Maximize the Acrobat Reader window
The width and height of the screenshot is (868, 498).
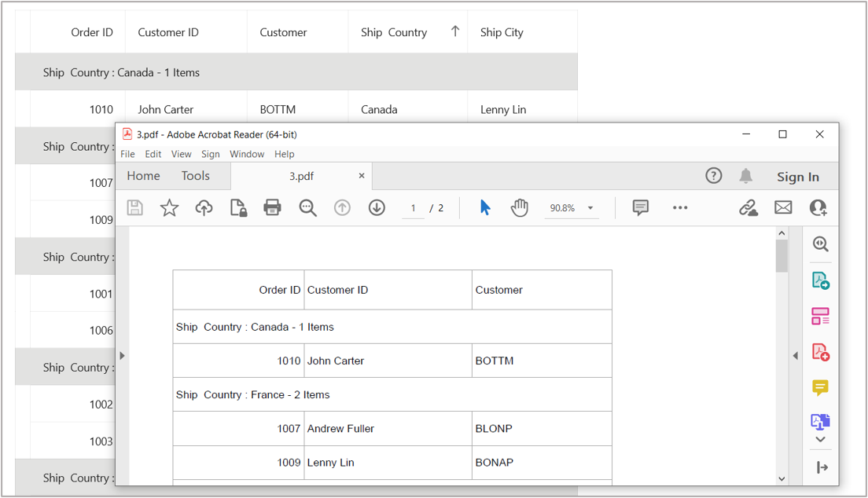[x=783, y=134]
